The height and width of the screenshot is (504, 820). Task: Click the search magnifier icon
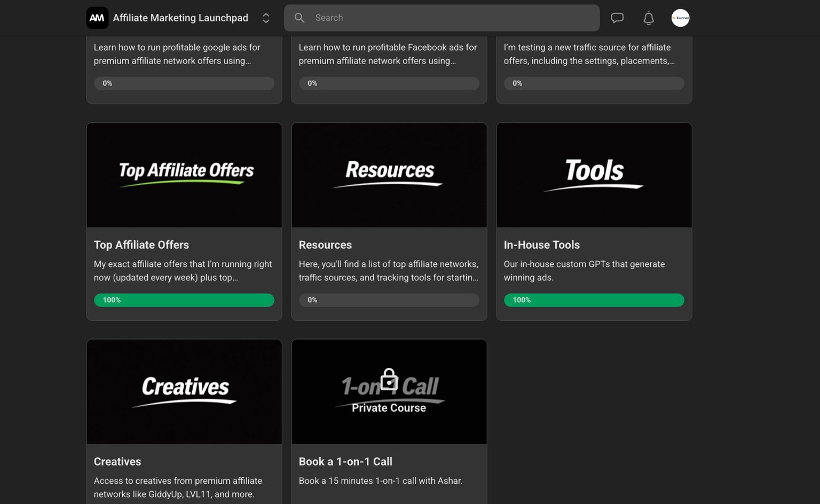tap(299, 18)
